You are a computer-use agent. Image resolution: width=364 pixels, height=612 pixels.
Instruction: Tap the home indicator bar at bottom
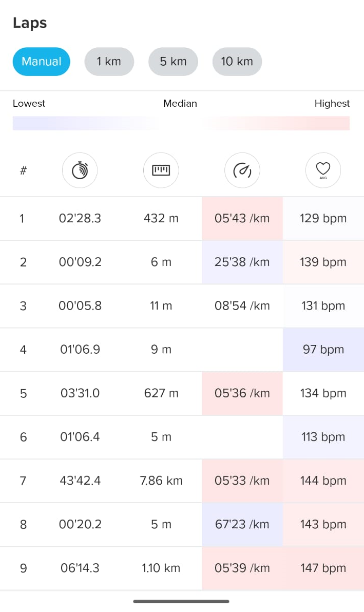[181, 601]
